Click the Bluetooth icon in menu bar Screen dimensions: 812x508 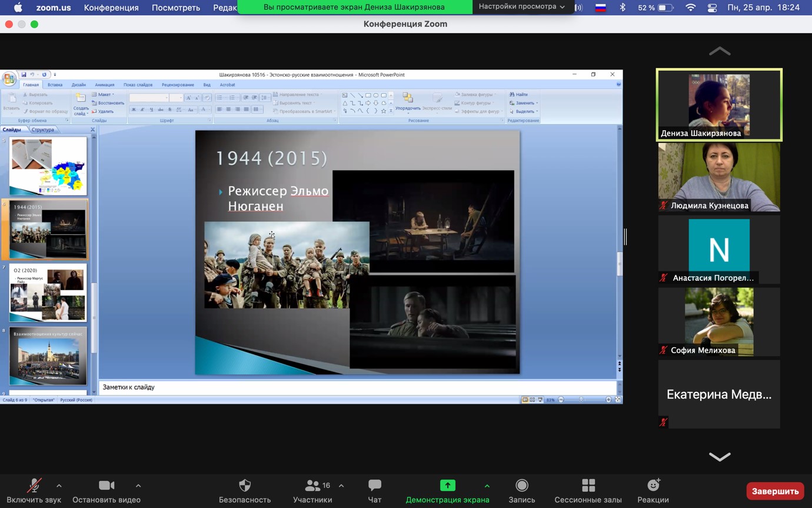[623, 8]
